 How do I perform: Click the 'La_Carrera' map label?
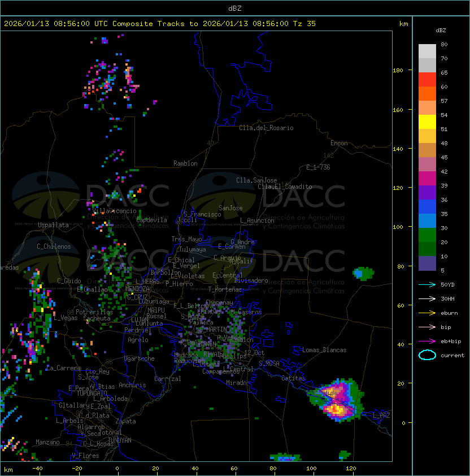click(63, 368)
